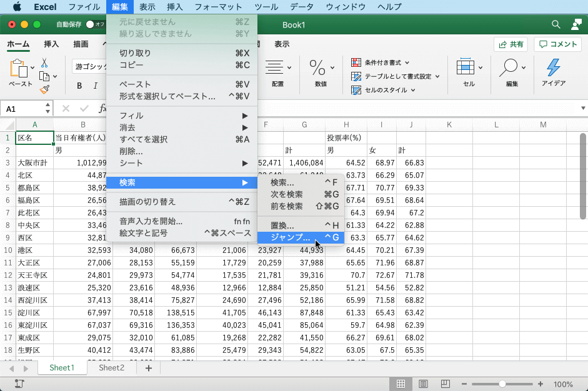The image size is (588, 391).
Task: Choose 絵文字と記号 menu item
Action: tap(182, 233)
